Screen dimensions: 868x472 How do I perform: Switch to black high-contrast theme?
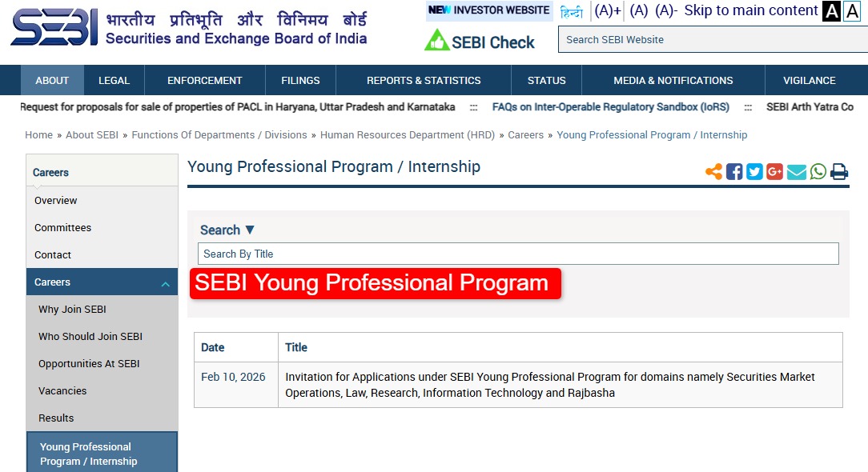(x=832, y=11)
